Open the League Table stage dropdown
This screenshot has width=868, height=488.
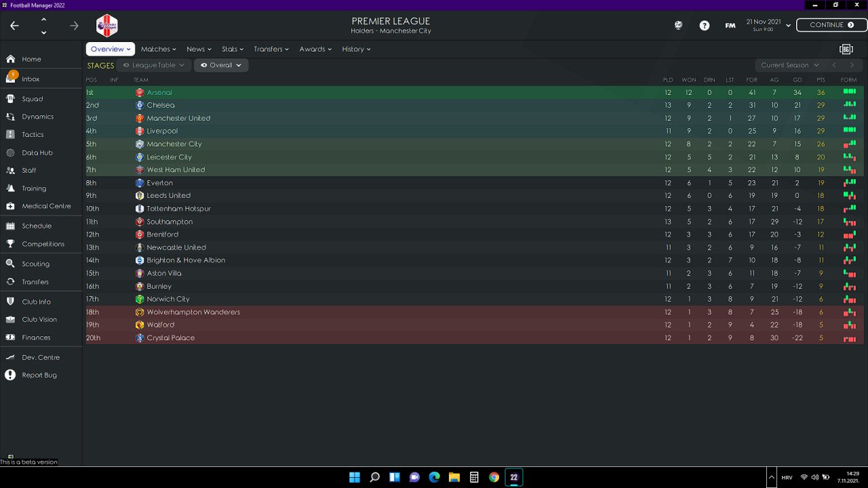click(x=154, y=65)
